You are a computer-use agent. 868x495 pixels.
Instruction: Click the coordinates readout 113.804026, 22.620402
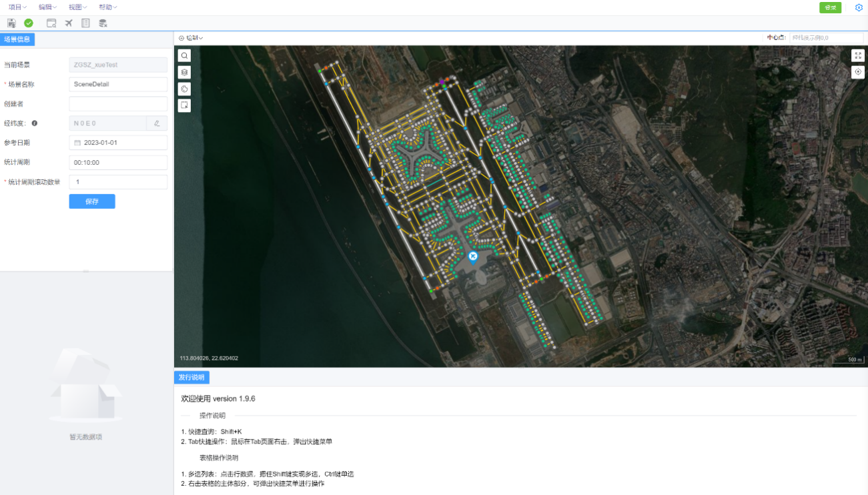[x=209, y=358]
